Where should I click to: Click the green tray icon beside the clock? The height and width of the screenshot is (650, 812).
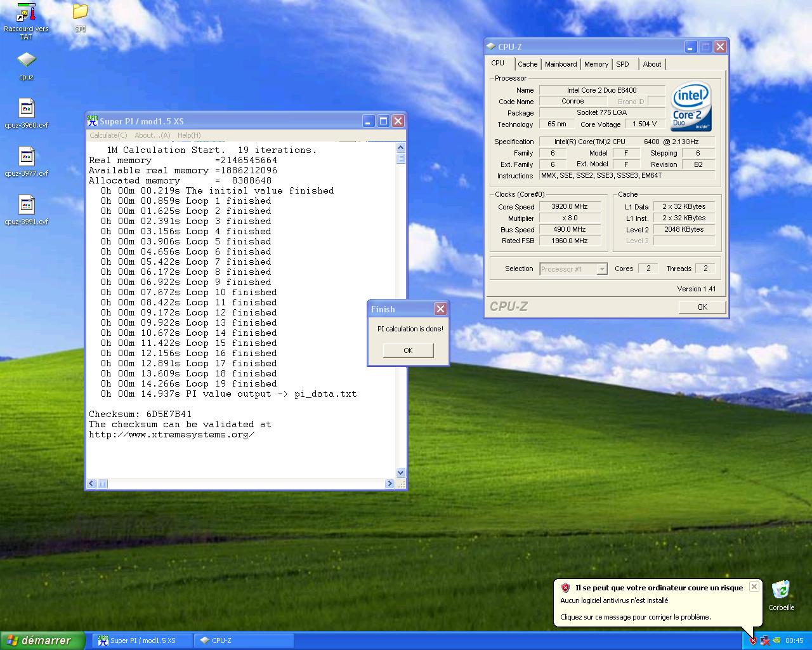(x=776, y=640)
